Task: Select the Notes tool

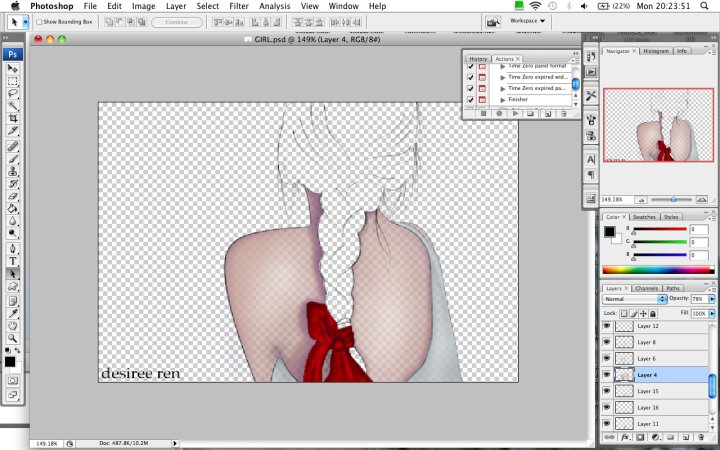Action: 12,301
